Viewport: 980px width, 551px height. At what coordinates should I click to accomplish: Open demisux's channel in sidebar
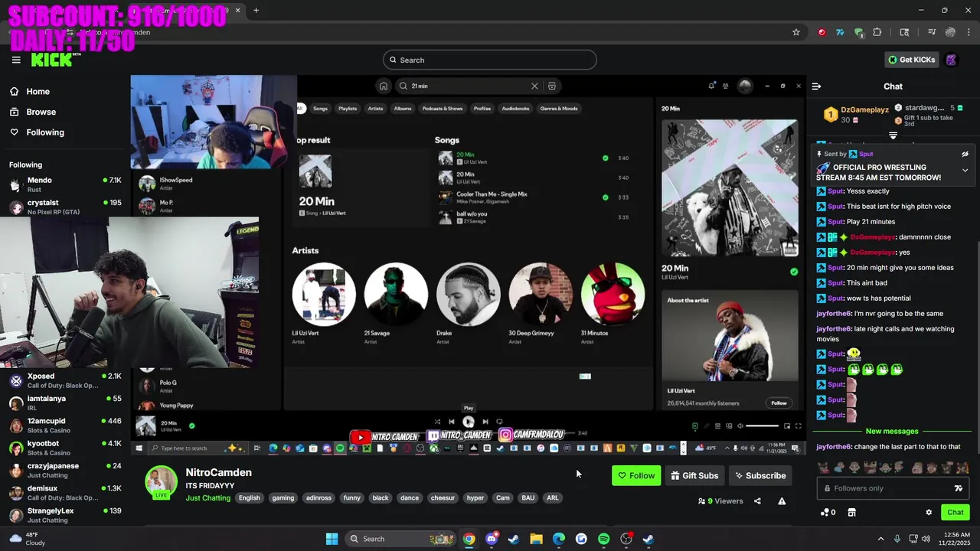[65, 492]
